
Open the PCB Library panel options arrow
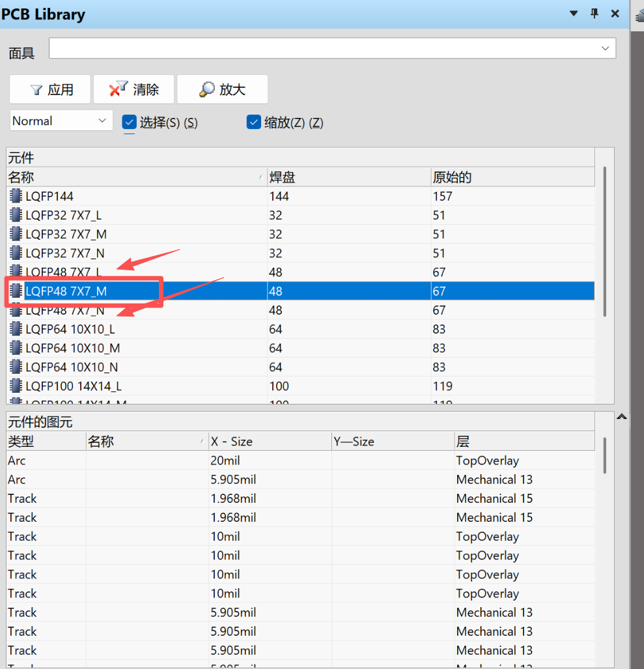(574, 14)
